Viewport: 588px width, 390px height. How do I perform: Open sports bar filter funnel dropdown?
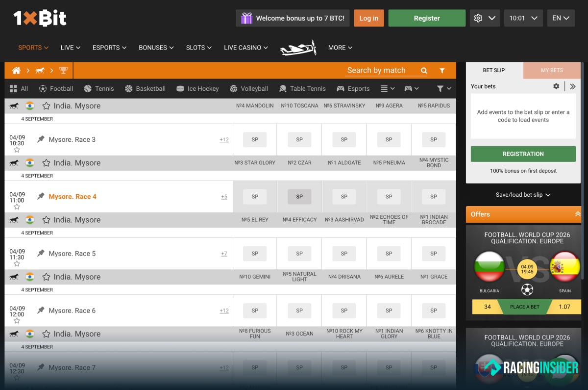point(443,89)
